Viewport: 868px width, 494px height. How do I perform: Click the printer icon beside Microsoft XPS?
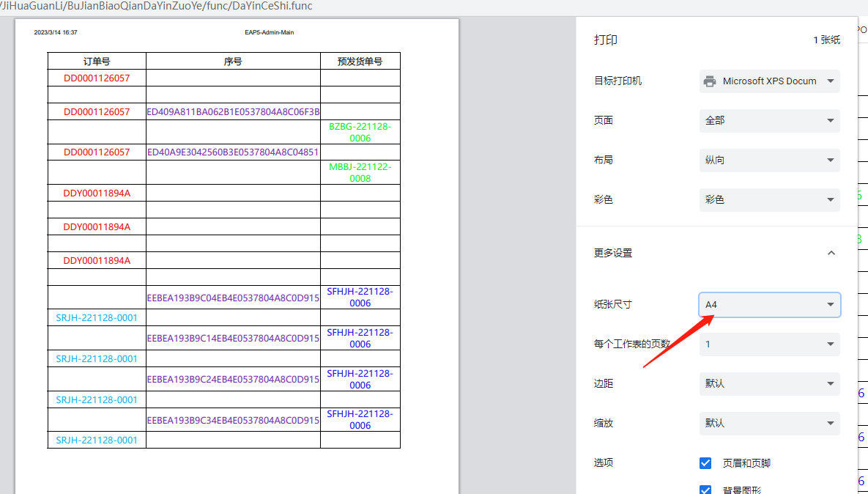coord(709,81)
